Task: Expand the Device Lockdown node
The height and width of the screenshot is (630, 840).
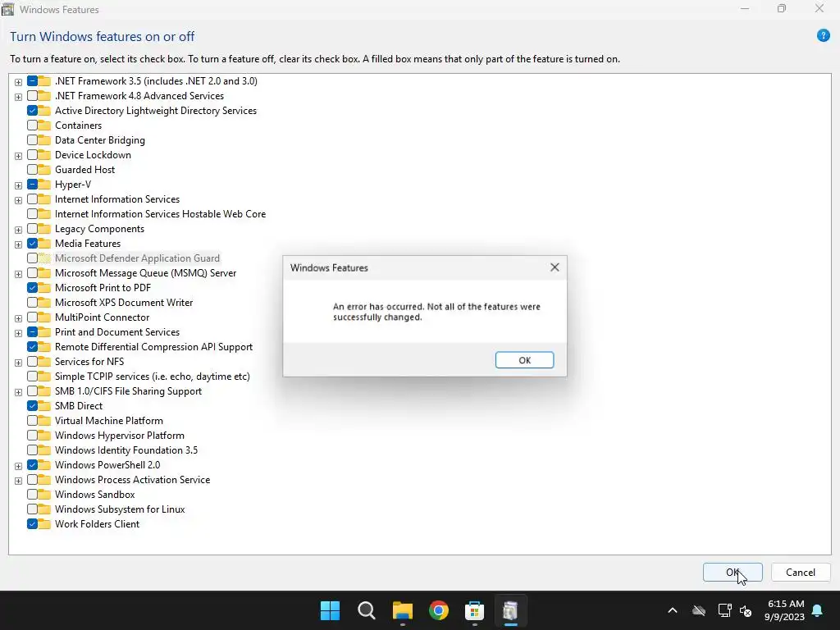Action: click(x=18, y=156)
